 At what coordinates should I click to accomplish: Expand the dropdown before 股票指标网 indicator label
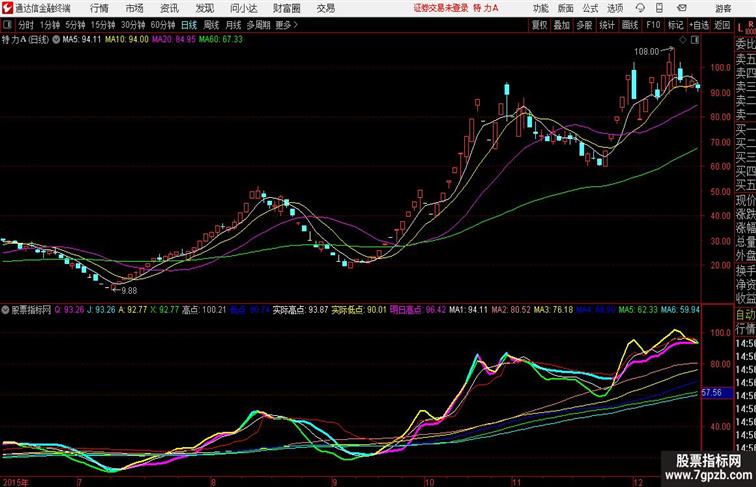[x=5, y=310]
